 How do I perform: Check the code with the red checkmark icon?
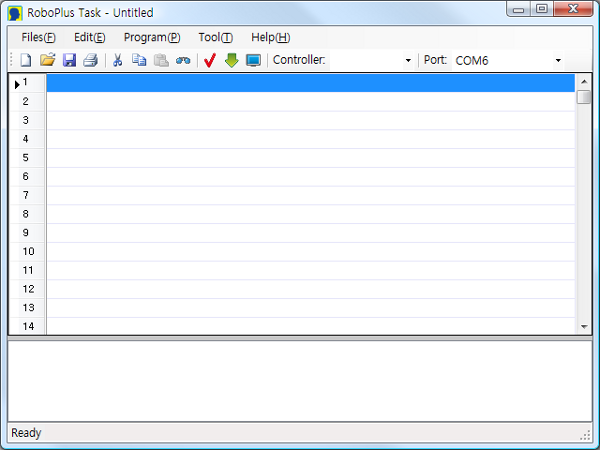click(210, 60)
